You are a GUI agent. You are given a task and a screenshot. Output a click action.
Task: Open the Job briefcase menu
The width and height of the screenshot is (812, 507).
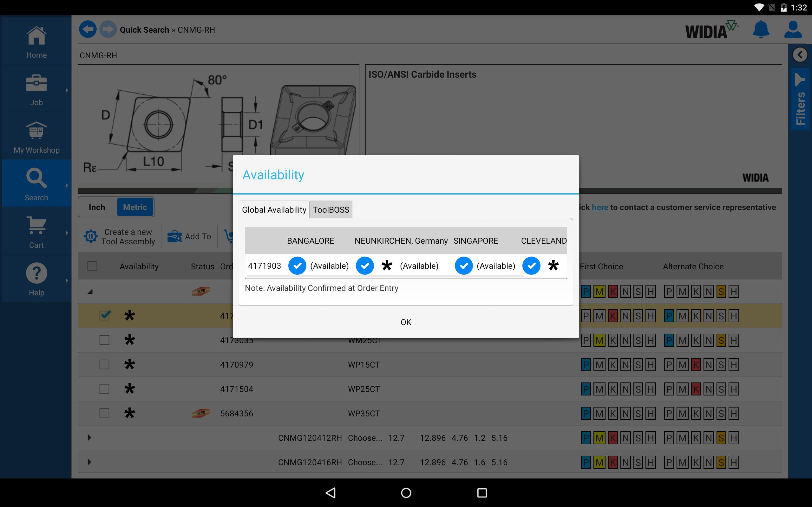[36, 90]
